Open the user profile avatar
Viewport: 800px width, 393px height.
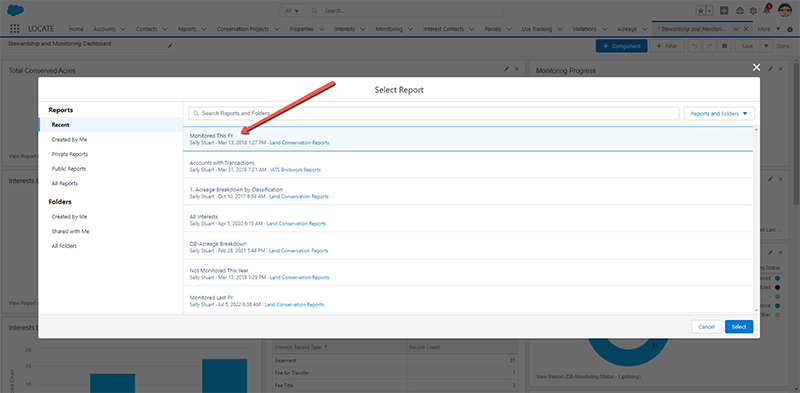click(x=784, y=10)
